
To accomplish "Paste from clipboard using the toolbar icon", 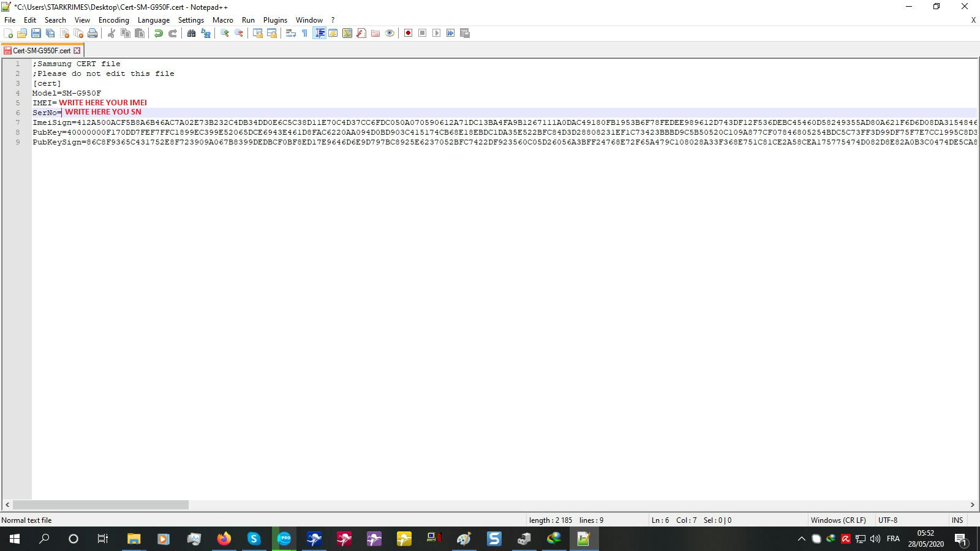I will point(140,33).
